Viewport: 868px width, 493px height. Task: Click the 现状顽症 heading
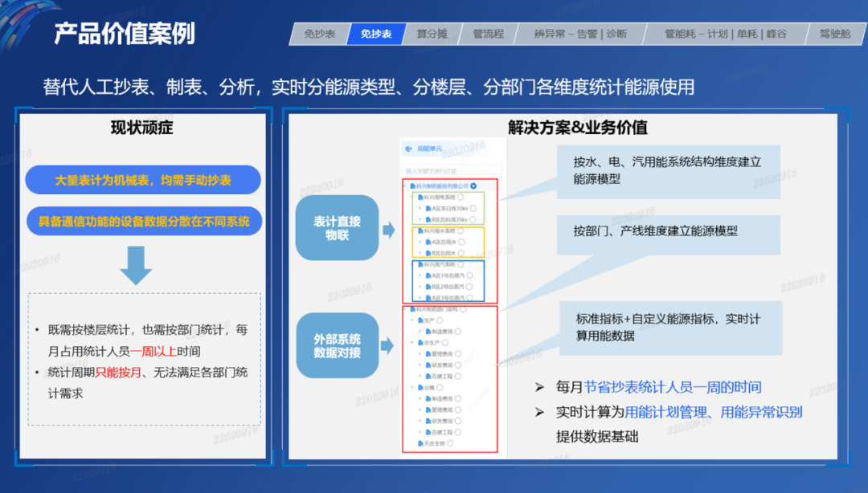coord(142,128)
